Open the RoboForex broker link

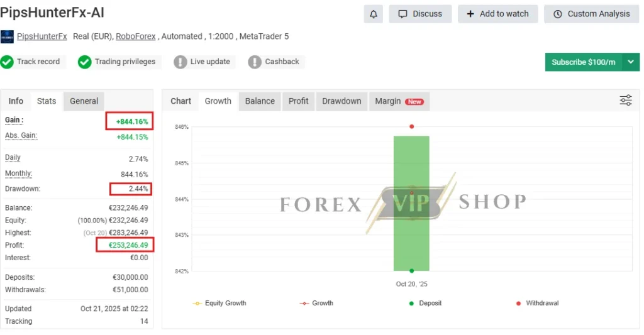click(136, 36)
